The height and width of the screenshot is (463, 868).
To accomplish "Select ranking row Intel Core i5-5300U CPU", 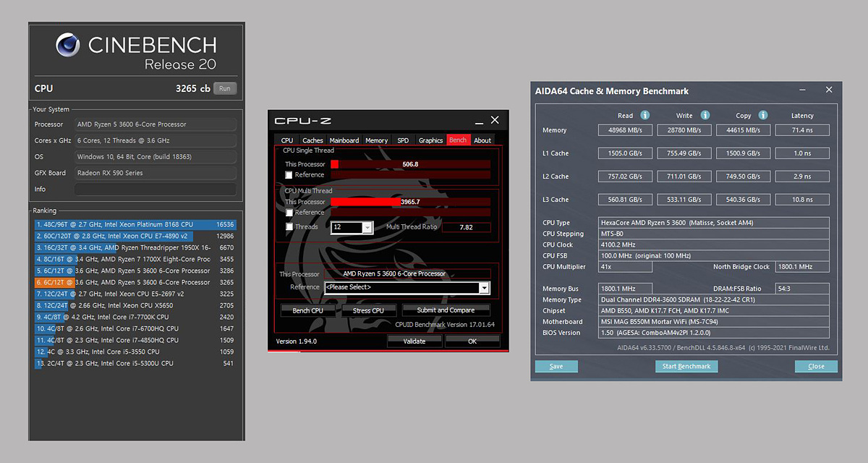I will click(135, 363).
